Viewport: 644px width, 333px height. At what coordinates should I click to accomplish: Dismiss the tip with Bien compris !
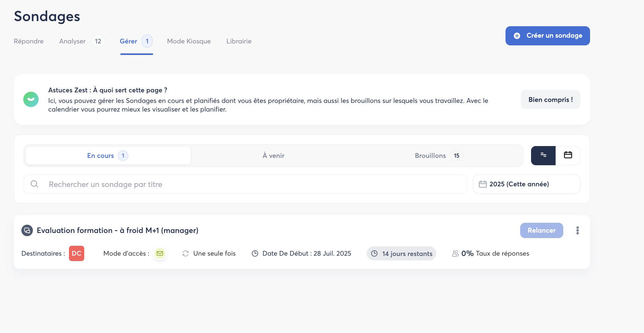pos(550,99)
